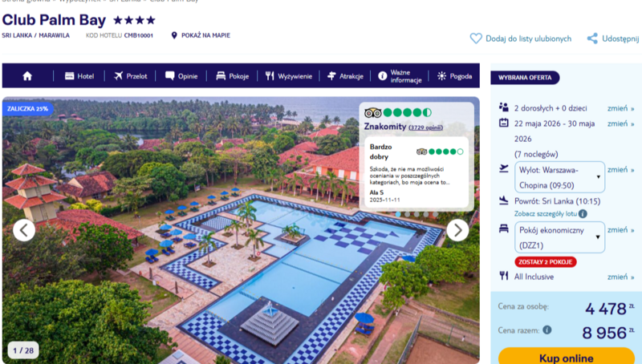Click the info icon beside Cena razem
Image resolution: width=642 pixels, height=364 pixels.
(x=547, y=330)
